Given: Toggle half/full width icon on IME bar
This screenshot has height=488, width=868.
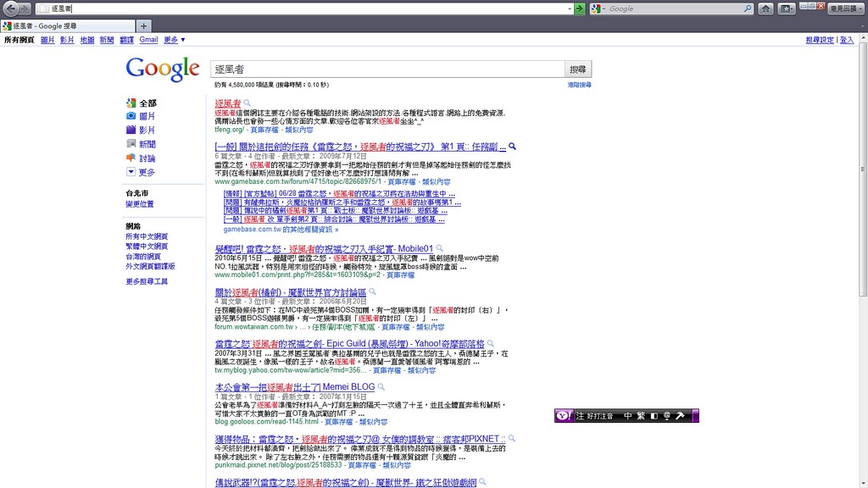Looking at the screenshot, I should (654, 415).
